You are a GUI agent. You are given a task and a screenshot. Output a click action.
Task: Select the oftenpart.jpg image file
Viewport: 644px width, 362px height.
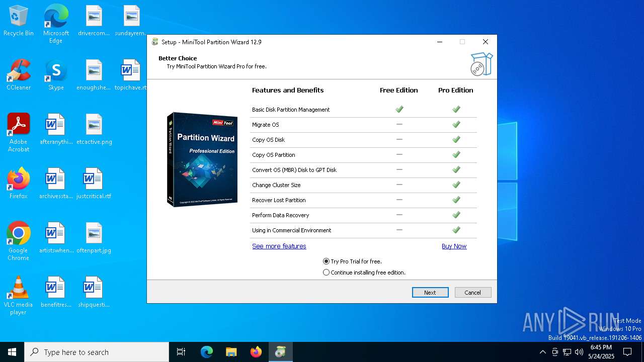94,238
